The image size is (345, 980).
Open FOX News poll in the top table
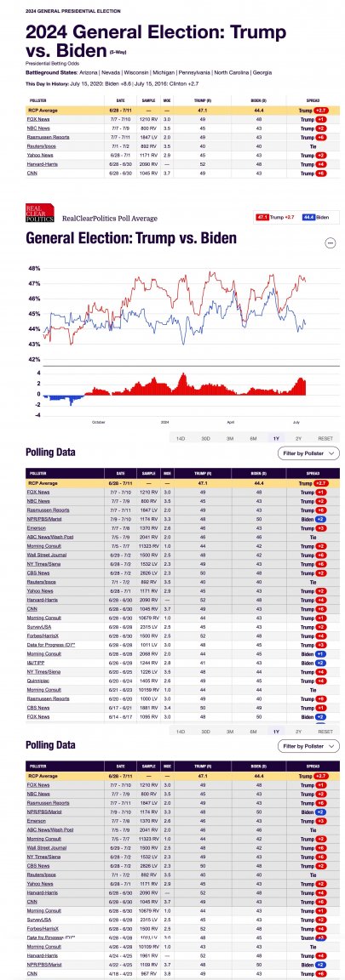click(37, 119)
